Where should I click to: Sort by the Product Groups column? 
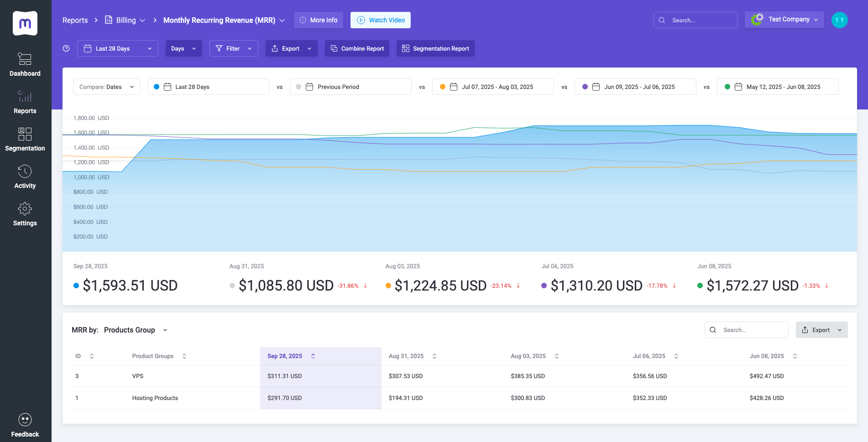pyautogui.click(x=184, y=356)
